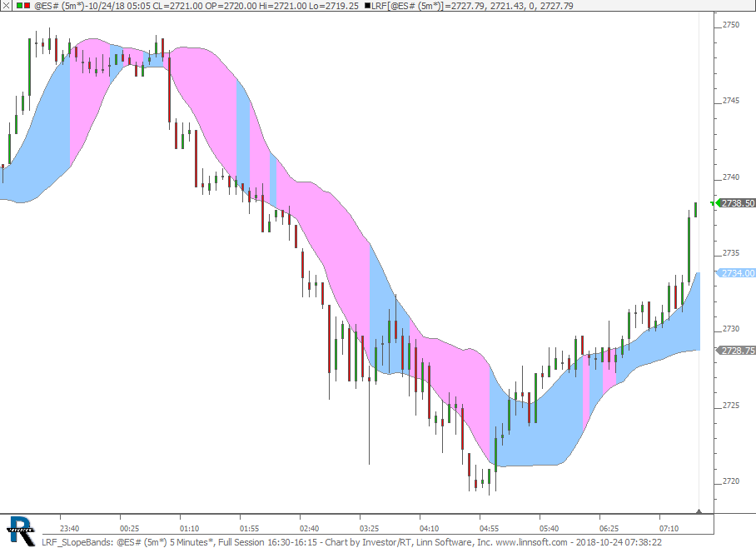
Task: Click the 02:40 time axis label
Action: click(x=309, y=528)
